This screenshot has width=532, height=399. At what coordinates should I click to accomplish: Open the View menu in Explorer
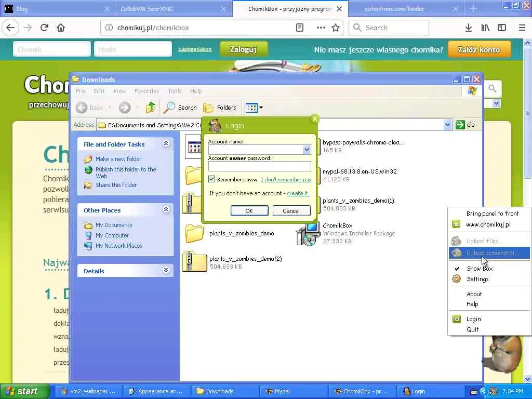119,91
